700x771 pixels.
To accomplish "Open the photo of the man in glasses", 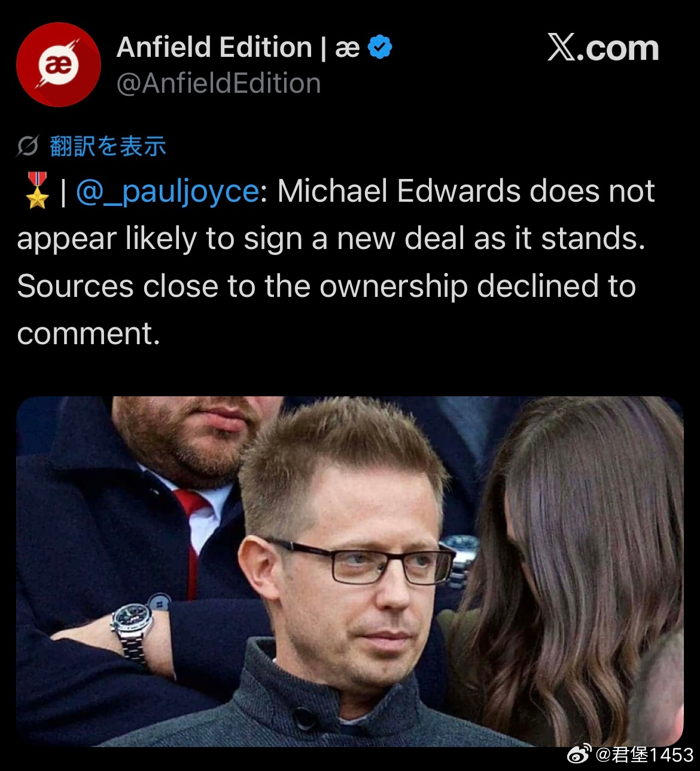I will pos(350,571).
